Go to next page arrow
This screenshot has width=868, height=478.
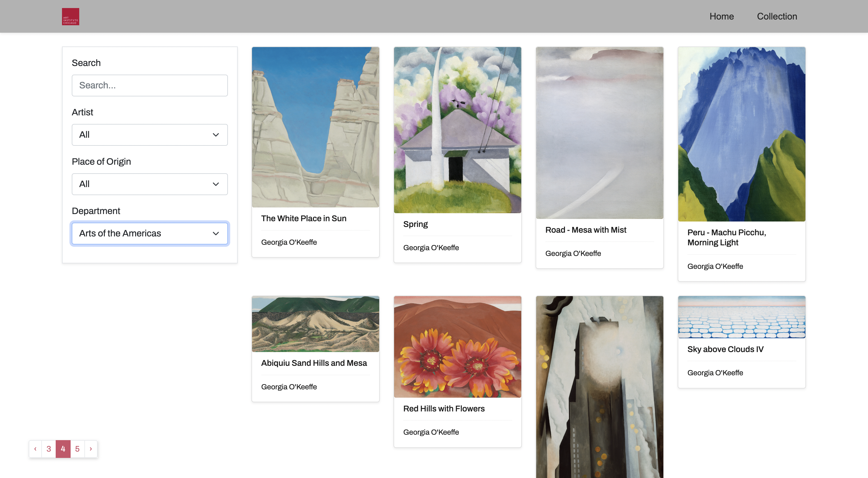(x=91, y=449)
